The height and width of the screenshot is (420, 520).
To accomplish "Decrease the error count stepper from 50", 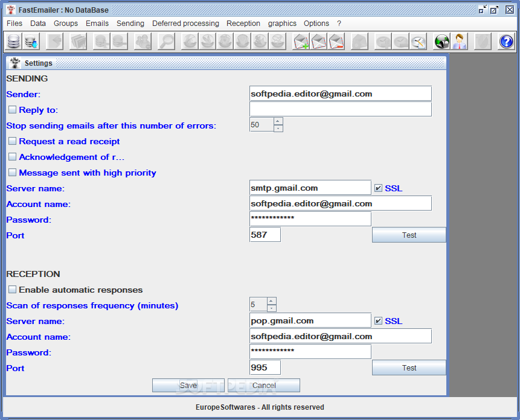I will click(278, 128).
